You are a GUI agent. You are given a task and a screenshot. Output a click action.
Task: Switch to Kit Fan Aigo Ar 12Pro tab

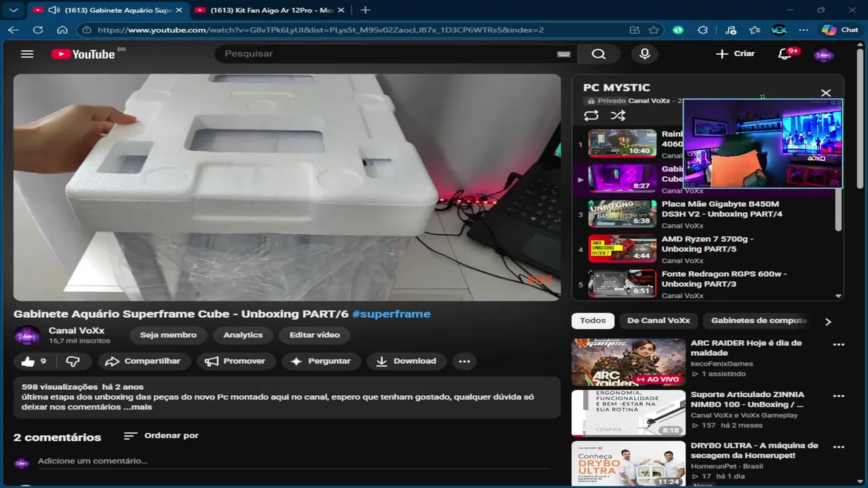pyautogui.click(x=271, y=10)
